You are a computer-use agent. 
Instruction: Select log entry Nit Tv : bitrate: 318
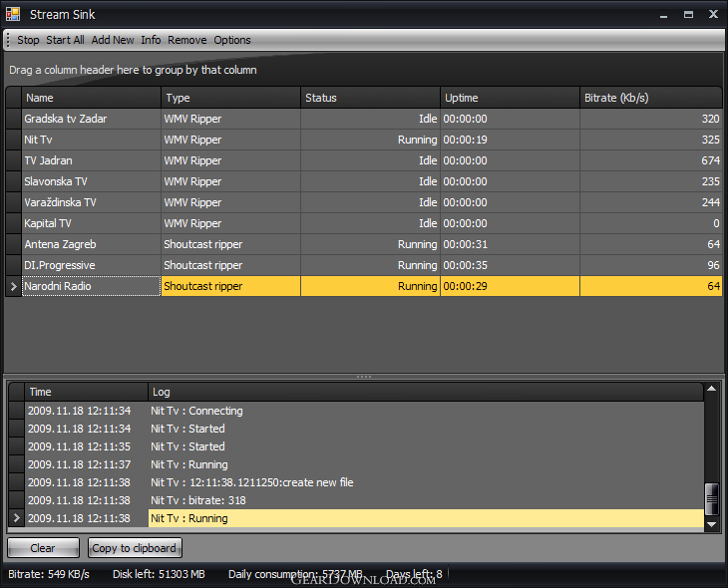click(x=356, y=500)
